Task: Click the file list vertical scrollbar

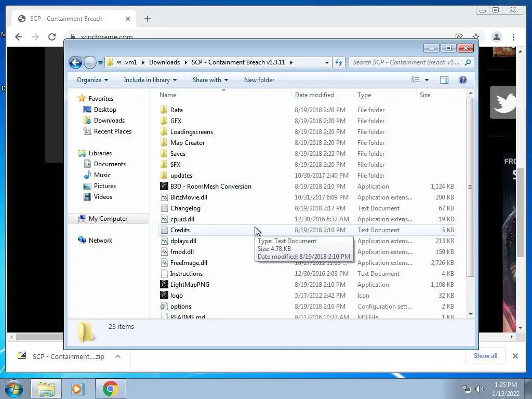Action: point(470,187)
